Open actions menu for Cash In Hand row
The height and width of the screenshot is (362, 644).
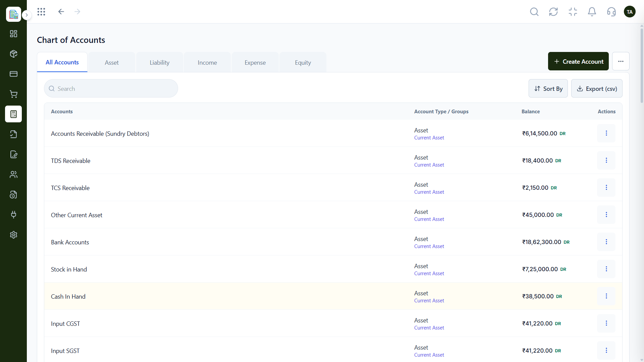click(x=606, y=296)
